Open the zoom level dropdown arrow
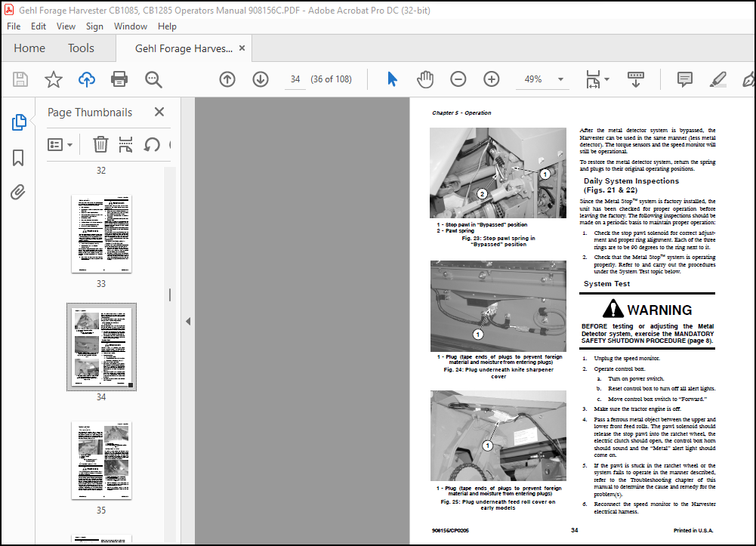This screenshot has height=546, width=756. coord(560,79)
